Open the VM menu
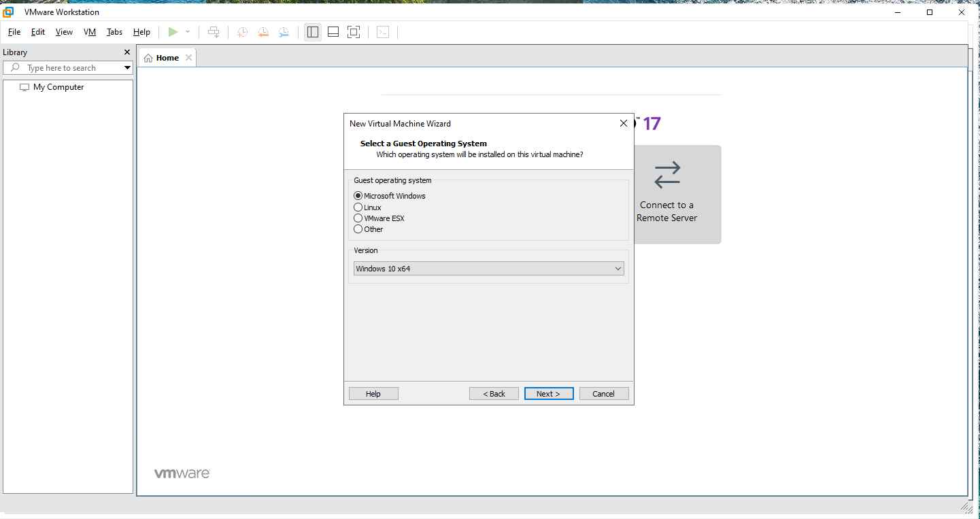This screenshot has height=519, width=980. click(90, 32)
